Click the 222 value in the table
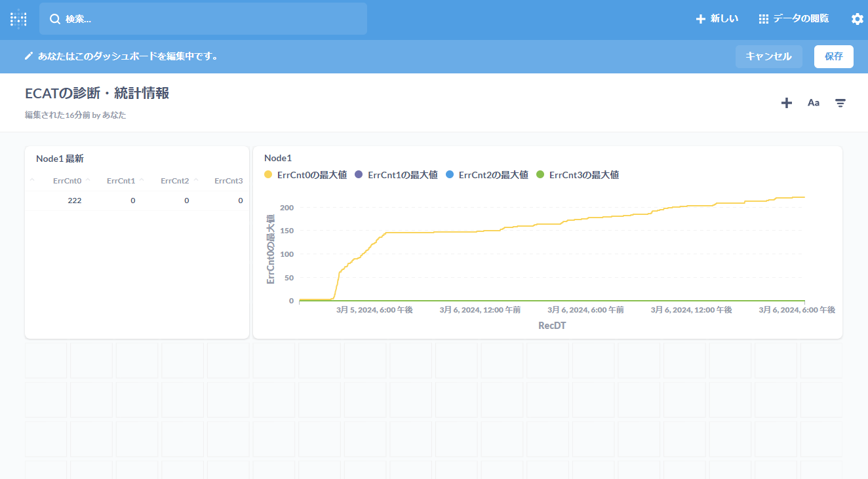This screenshot has height=479, width=868. point(75,201)
